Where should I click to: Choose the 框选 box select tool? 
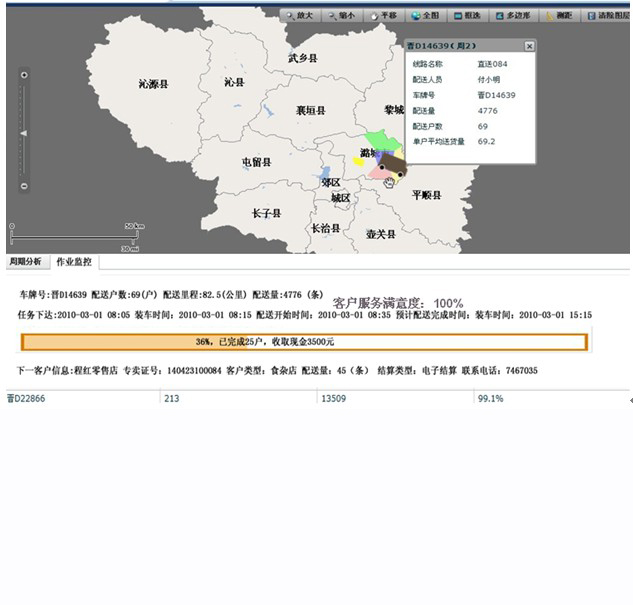467,16
